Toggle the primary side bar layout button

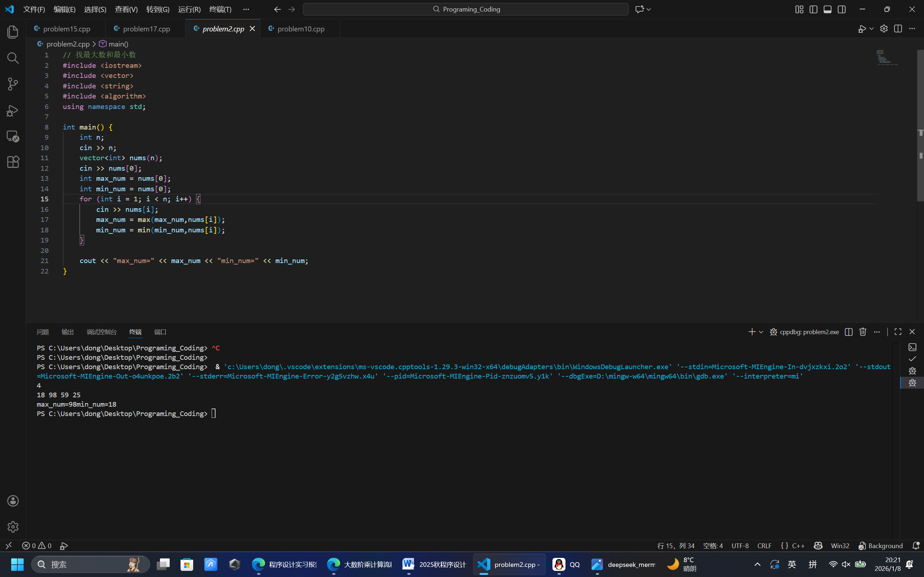pyautogui.click(x=813, y=9)
